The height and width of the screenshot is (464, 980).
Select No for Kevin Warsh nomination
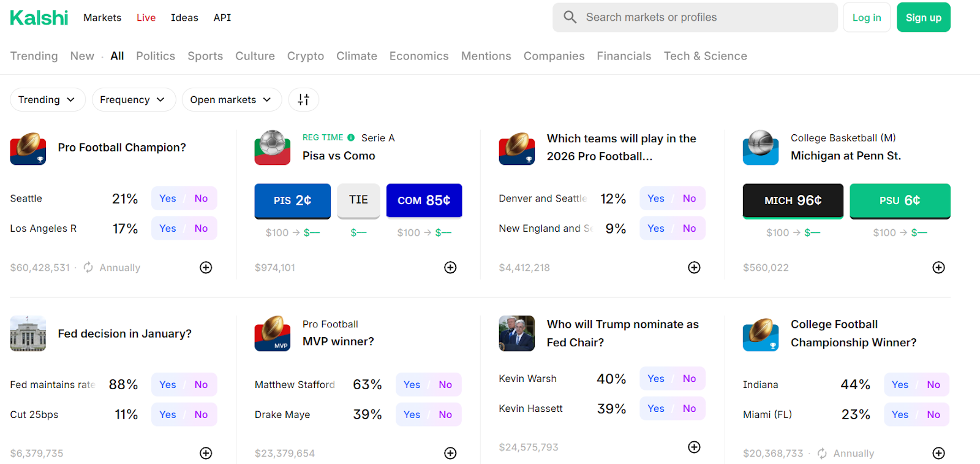point(689,379)
